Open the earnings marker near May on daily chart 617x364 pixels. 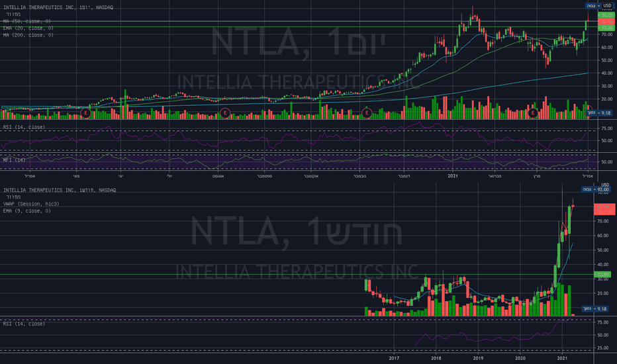tap(85, 113)
